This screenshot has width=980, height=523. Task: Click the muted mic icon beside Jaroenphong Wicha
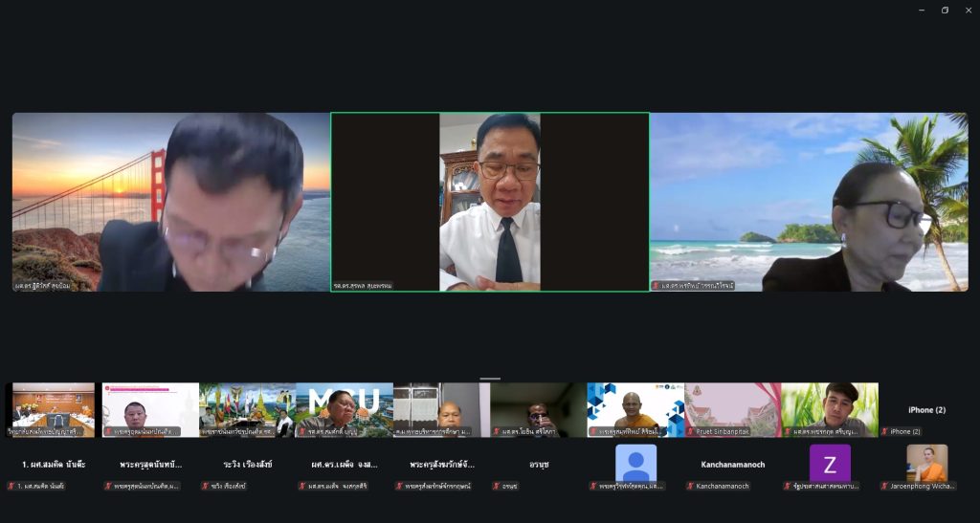point(884,487)
